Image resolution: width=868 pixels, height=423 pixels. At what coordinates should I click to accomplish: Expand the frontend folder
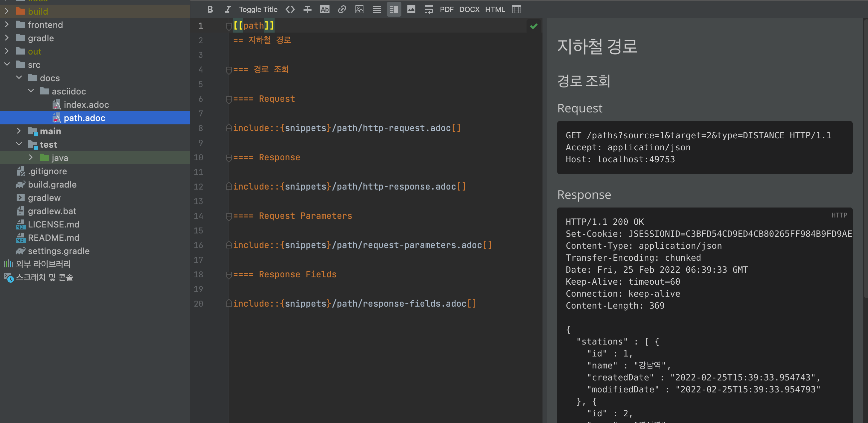click(7, 25)
